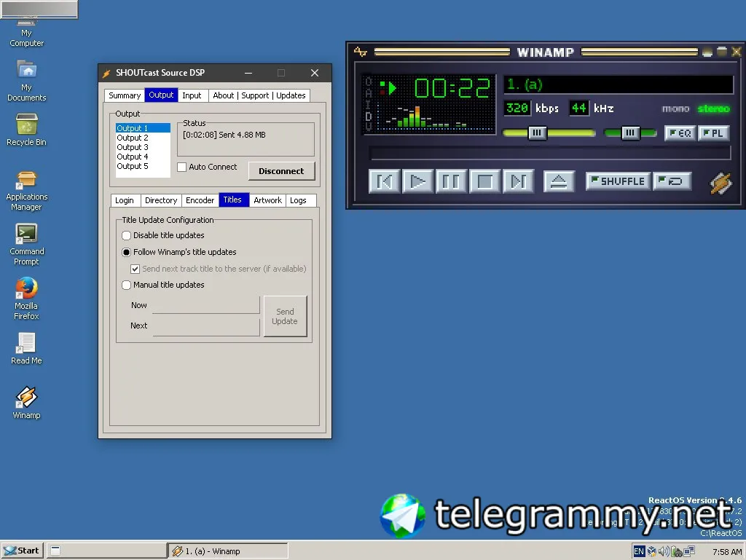Click the Next title input field
Image resolution: width=746 pixels, height=560 pixels.
[206, 326]
